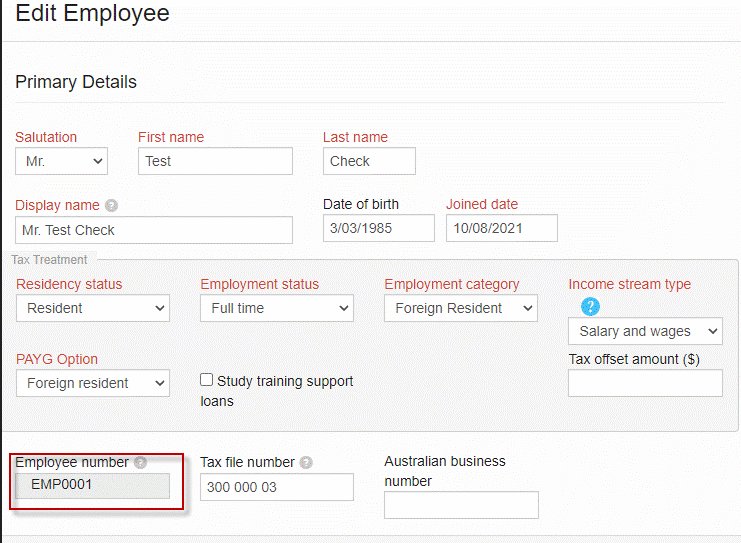This screenshot has width=741, height=543.
Task: Click help icon beside Display name
Action: point(111,206)
